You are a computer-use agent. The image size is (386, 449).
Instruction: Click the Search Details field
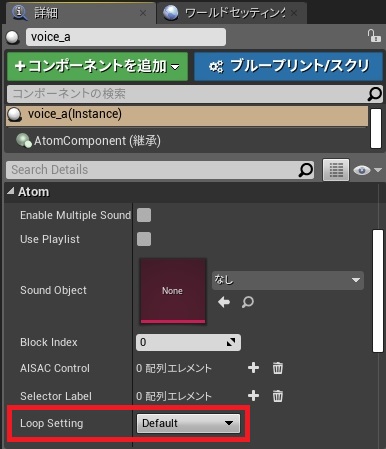point(160,170)
